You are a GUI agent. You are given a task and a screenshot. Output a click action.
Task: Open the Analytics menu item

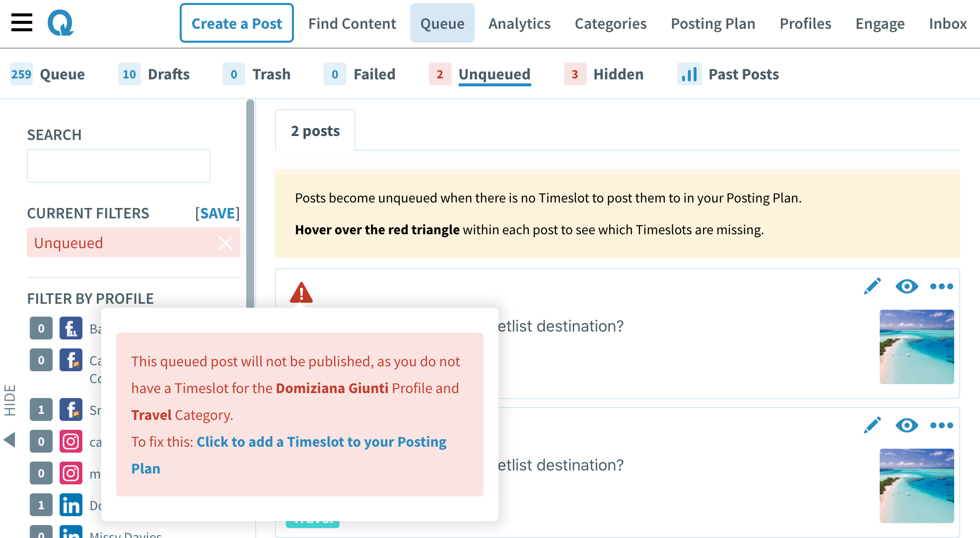coord(519,24)
